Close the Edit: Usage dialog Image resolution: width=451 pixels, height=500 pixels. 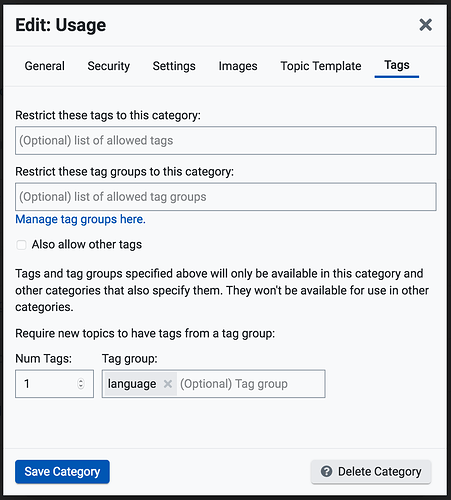pyautogui.click(x=425, y=25)
